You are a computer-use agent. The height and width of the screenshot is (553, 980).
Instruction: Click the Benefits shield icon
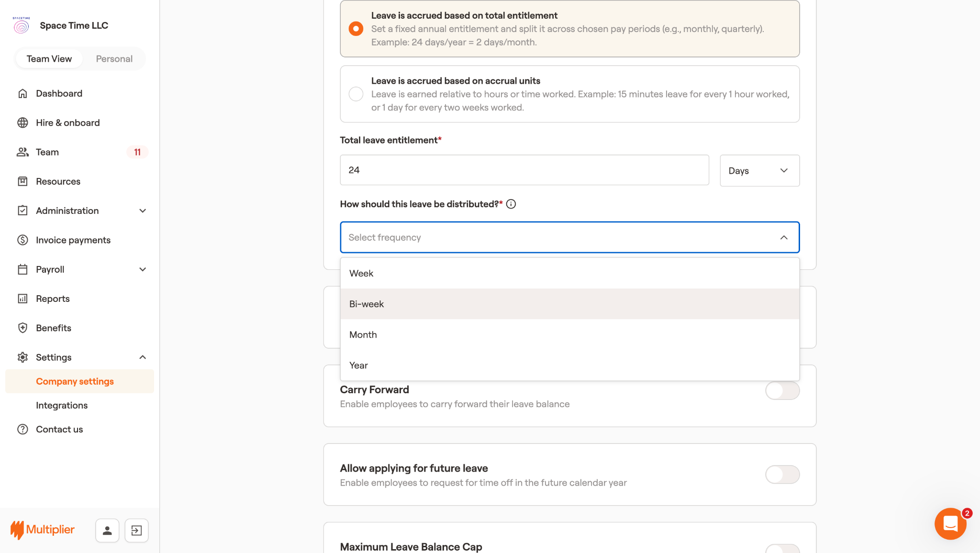click(x=22, y=328)
